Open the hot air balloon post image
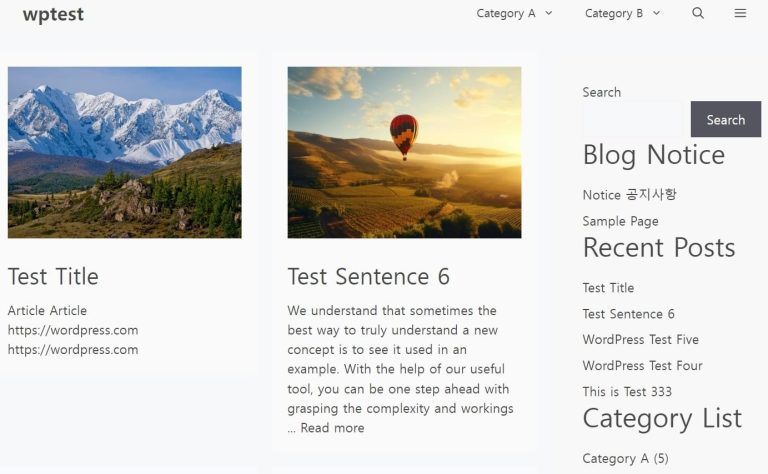The width and height of the screenshot is (768, 474). coord(404,152)
